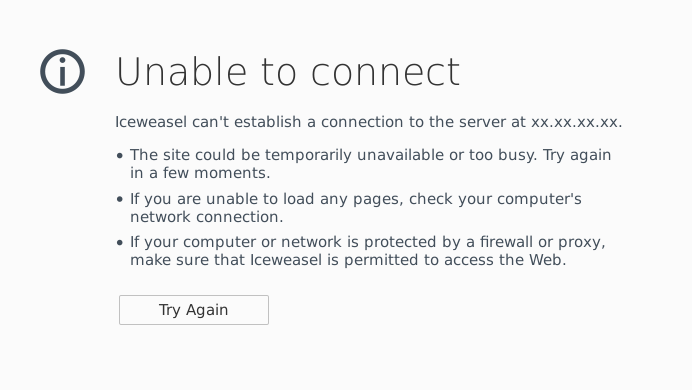Click the bullet dot before "If your computer or network"
Viewport: 692px width, 390px height.
click(120, 243)
